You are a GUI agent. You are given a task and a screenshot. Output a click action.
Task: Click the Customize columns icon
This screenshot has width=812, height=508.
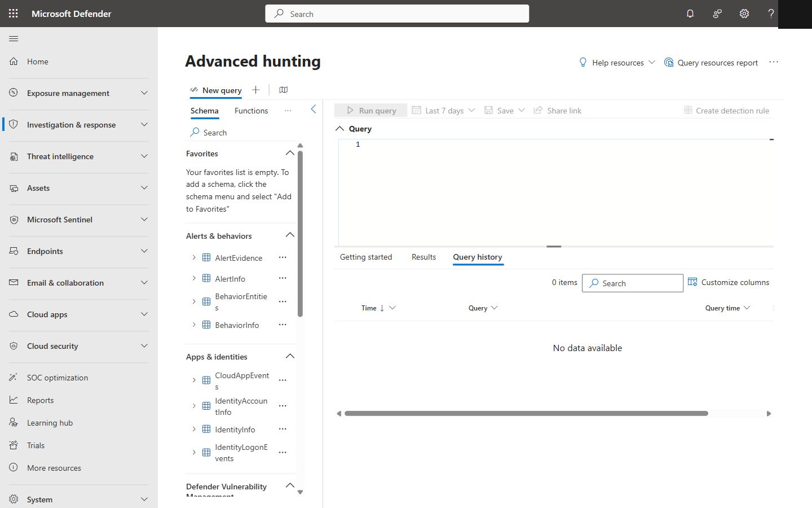(692, 282)
